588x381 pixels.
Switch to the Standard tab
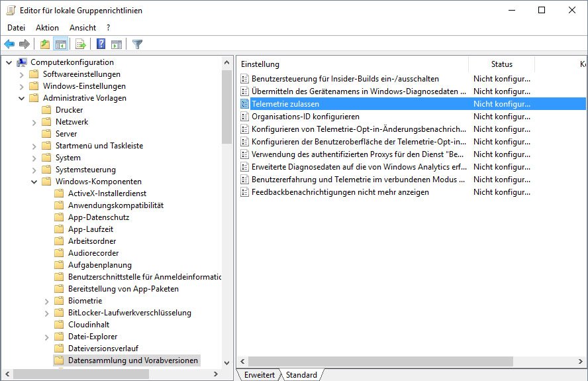coord(301,375)
